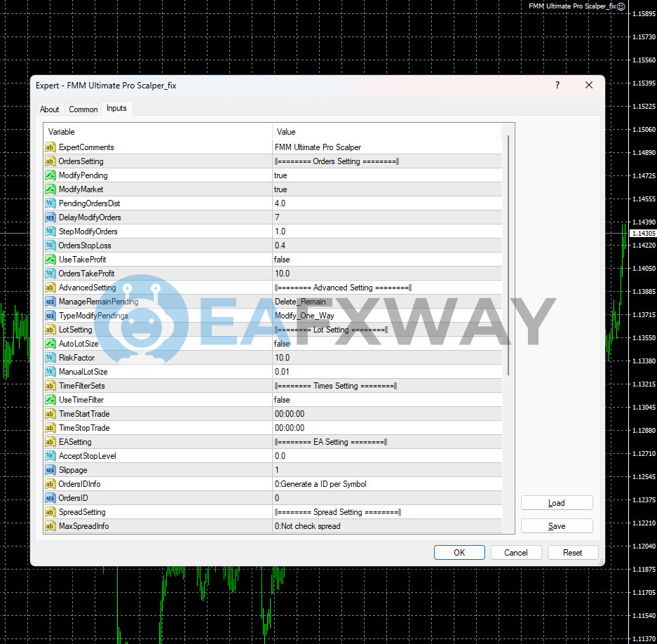
Task: Click the StepModifyOrders double type icon
Action: [50, 232]
